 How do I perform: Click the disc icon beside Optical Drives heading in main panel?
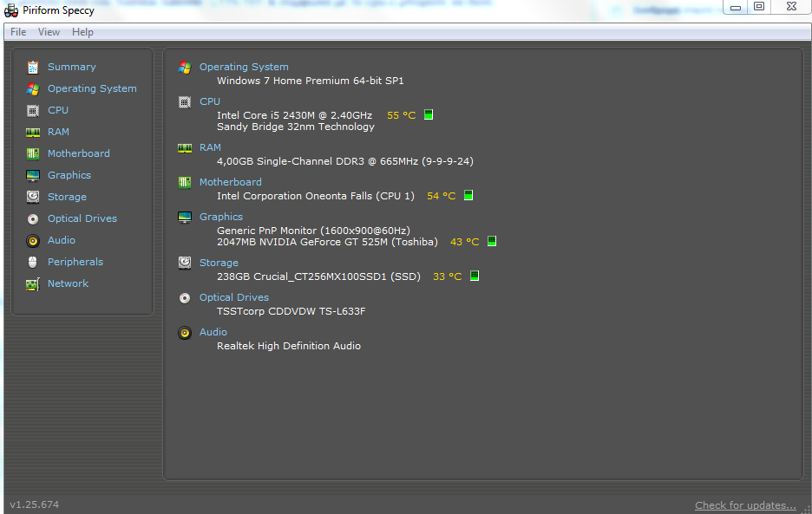tap(185, 298)
